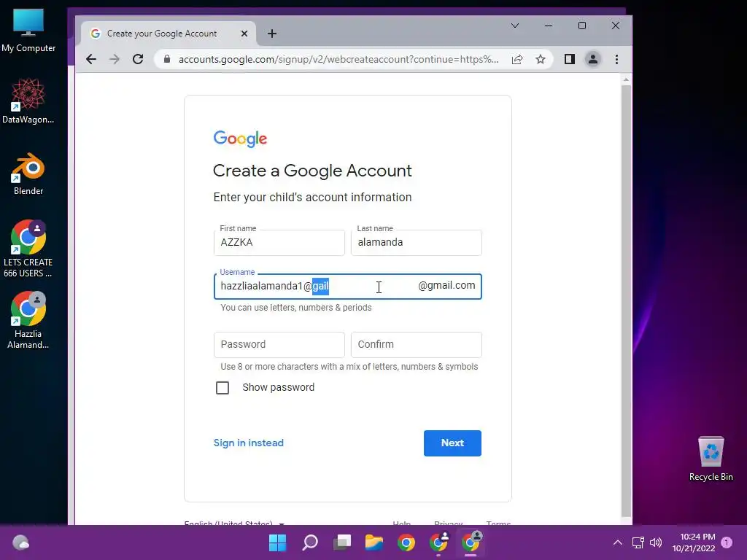The image size is (747, 560).
Task: Open the Chrome profile avatar
Action: click(592, 59)
